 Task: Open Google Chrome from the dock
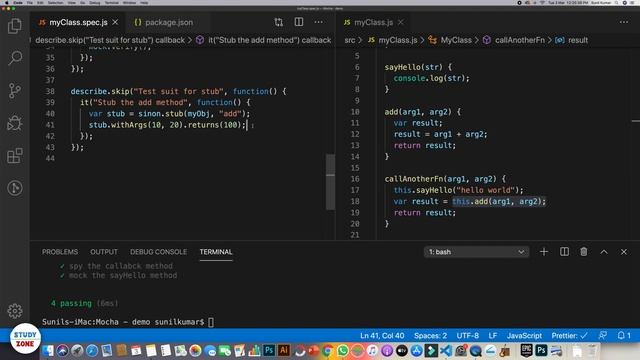(327, 350)
